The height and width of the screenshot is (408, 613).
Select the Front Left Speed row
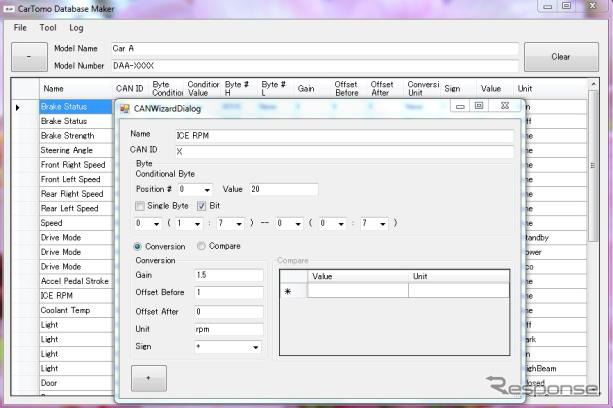coord(76,179)
